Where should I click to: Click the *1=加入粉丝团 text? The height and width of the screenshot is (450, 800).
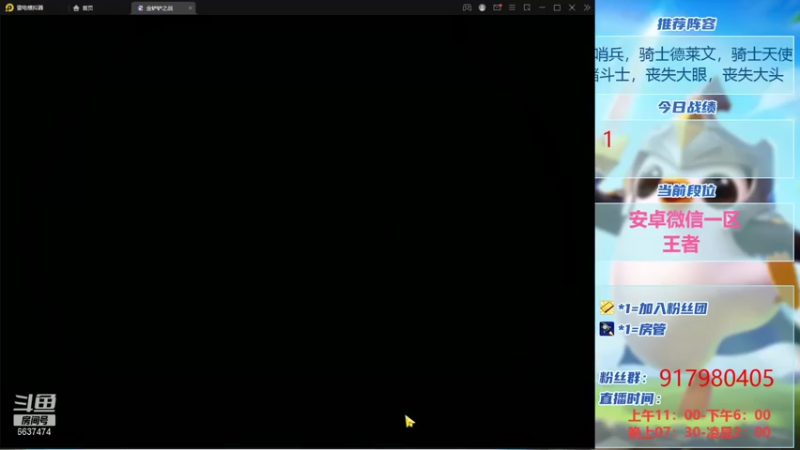[662, 308]
